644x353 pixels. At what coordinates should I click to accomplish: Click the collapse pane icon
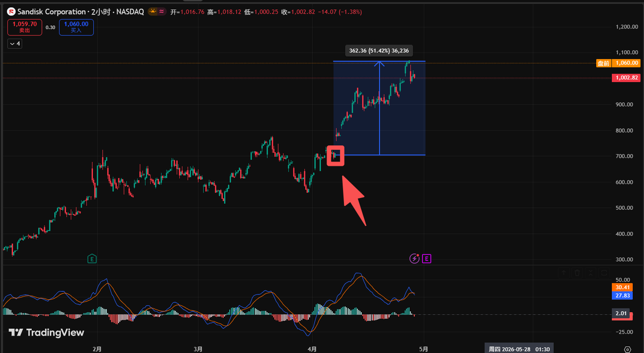(590, 273)
